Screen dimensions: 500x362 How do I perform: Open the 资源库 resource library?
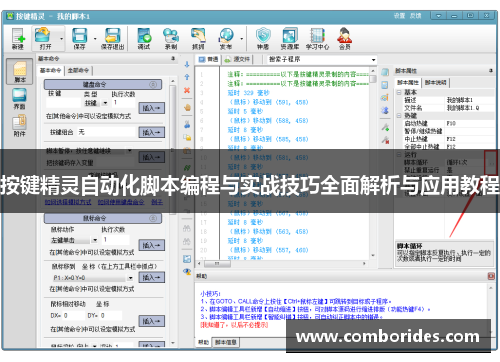pyautogui.click(x=290, y=38)
